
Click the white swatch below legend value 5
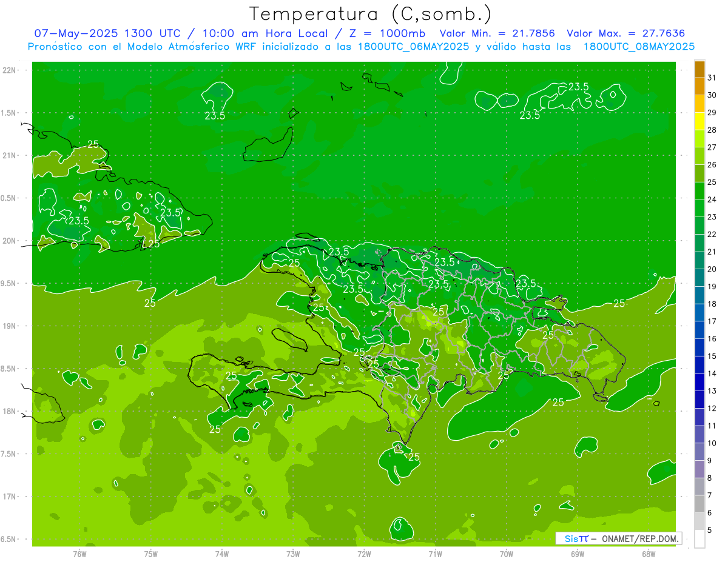pos(699,539)
